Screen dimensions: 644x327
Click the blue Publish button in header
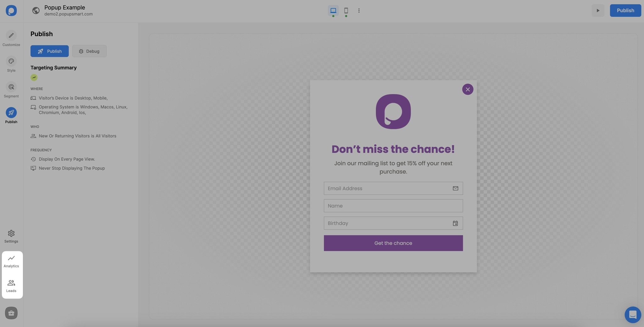[625, 10]
